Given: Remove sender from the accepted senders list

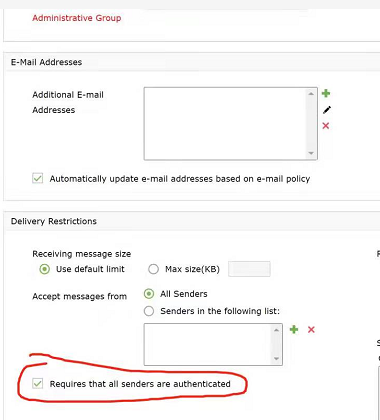Looking at the screenshot, I should click(311, 330).
